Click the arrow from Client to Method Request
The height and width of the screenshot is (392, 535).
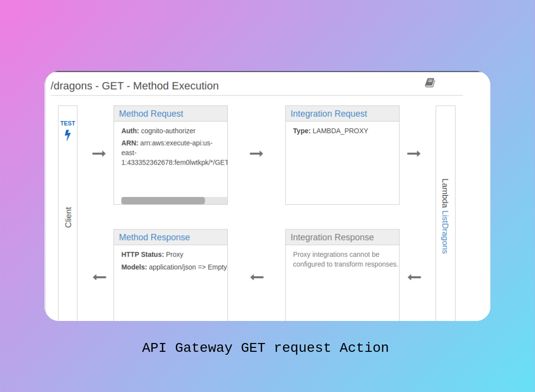coord(98,153)
